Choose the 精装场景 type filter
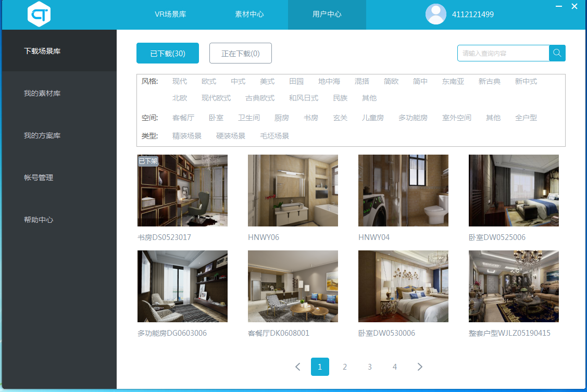Screen dimensions: 587x392 click(x=186, y=136)
